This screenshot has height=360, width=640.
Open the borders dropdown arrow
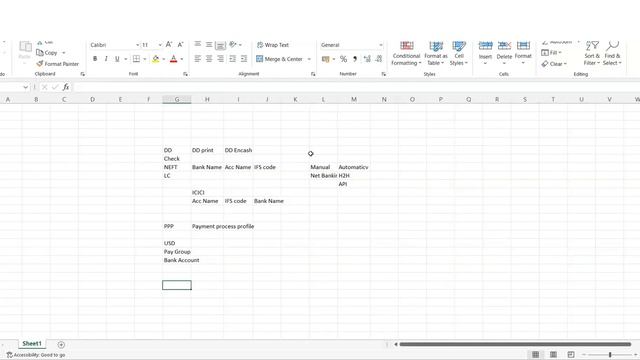coord(144,59)
